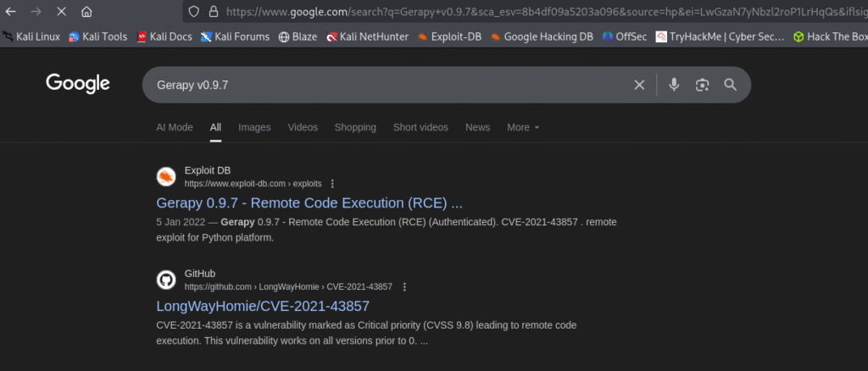The image size is (868, 371).
Task: Click the Google search input field
Action: pos(381,86)
